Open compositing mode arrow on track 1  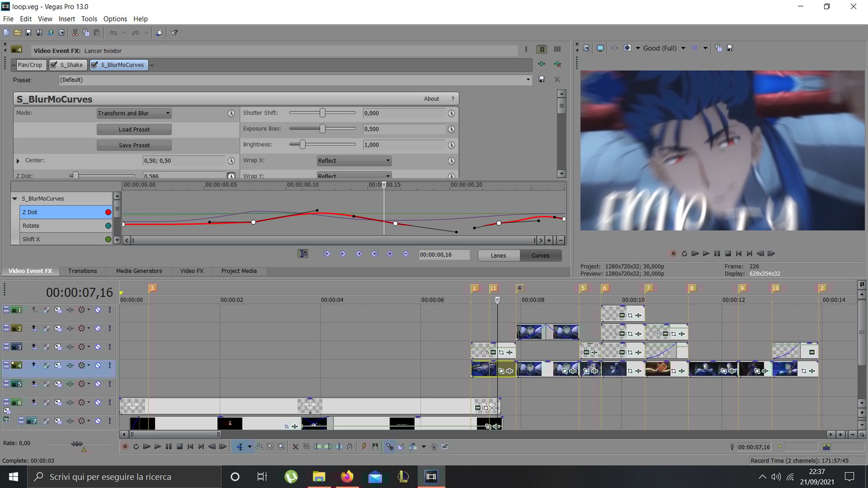[89, 310]
